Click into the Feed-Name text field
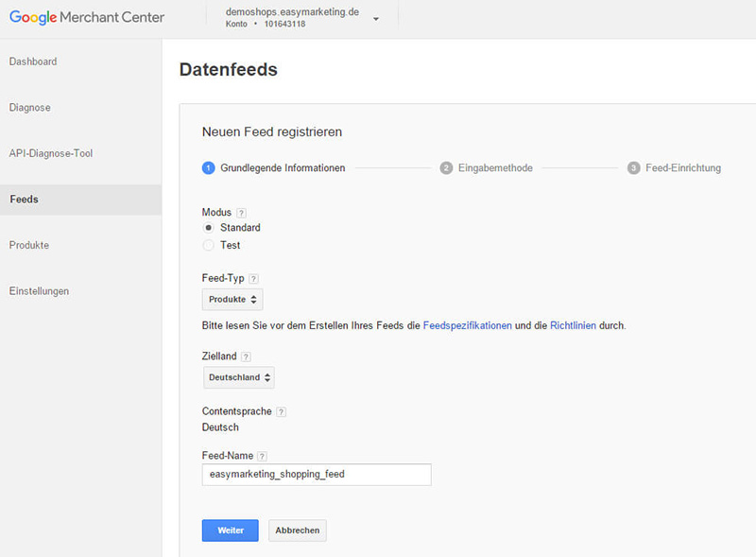 click(317, 475)
